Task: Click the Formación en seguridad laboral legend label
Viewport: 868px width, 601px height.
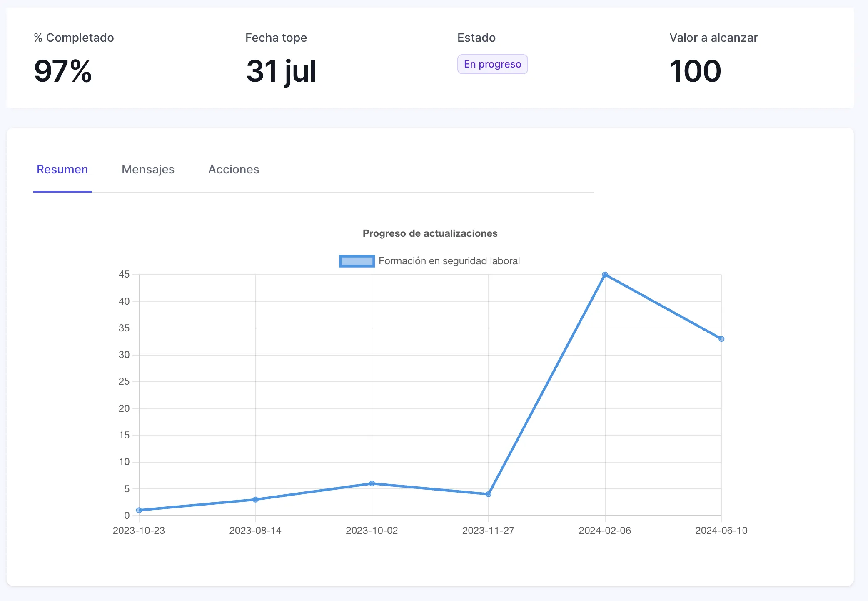Action: pyautogui.click(x=449, y=261)
